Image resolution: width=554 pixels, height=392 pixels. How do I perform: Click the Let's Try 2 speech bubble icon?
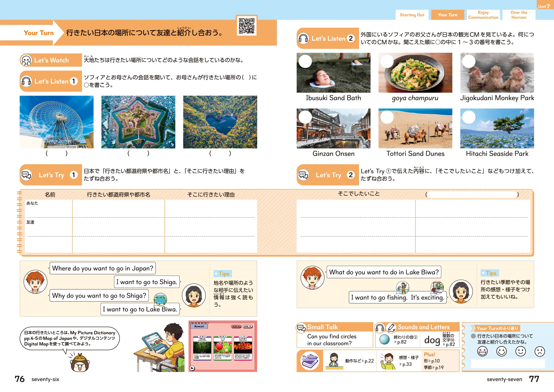[x=303, y=175]
